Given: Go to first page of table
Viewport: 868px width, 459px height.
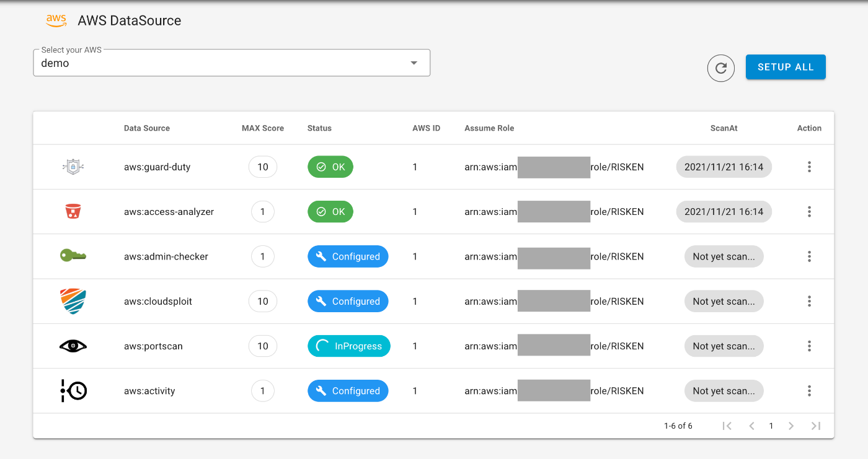Looking at the screenshot, I should pyautogui.click(x=728, y=426).
